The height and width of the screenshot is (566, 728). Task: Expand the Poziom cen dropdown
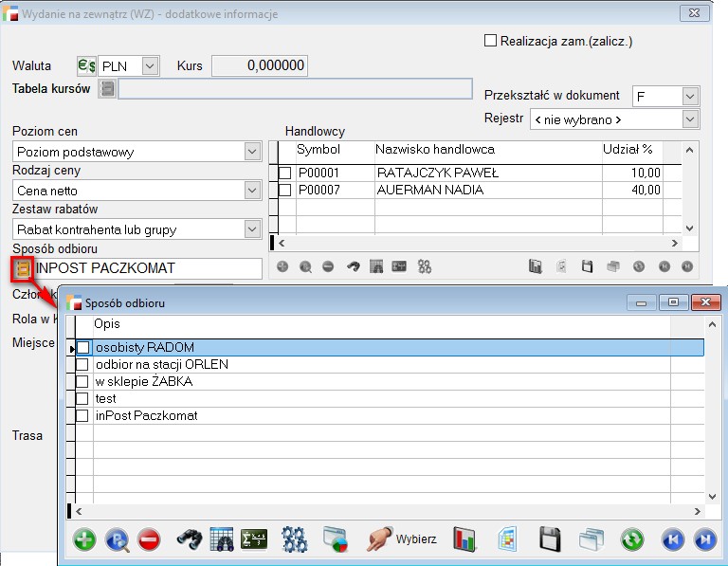(x=251, y=152)
